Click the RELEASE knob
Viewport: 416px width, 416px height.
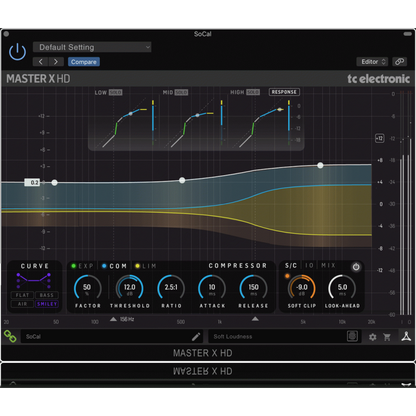coord(253,288)
